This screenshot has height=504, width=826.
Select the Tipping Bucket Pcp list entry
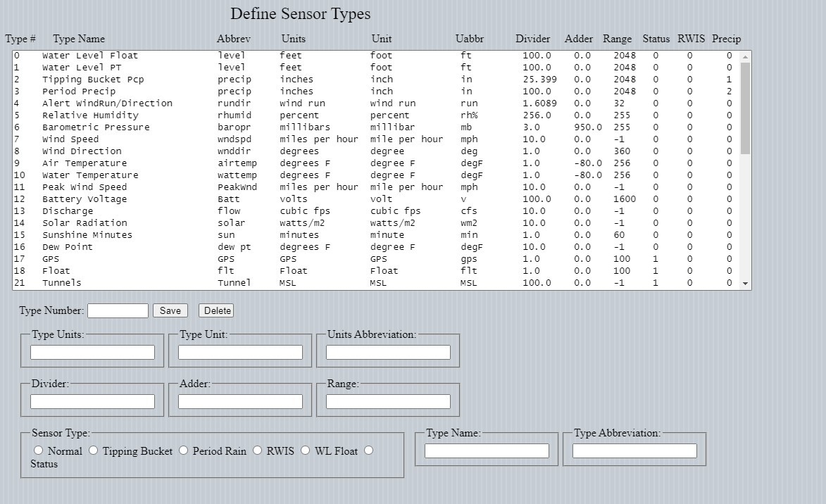tap(93, 80)
